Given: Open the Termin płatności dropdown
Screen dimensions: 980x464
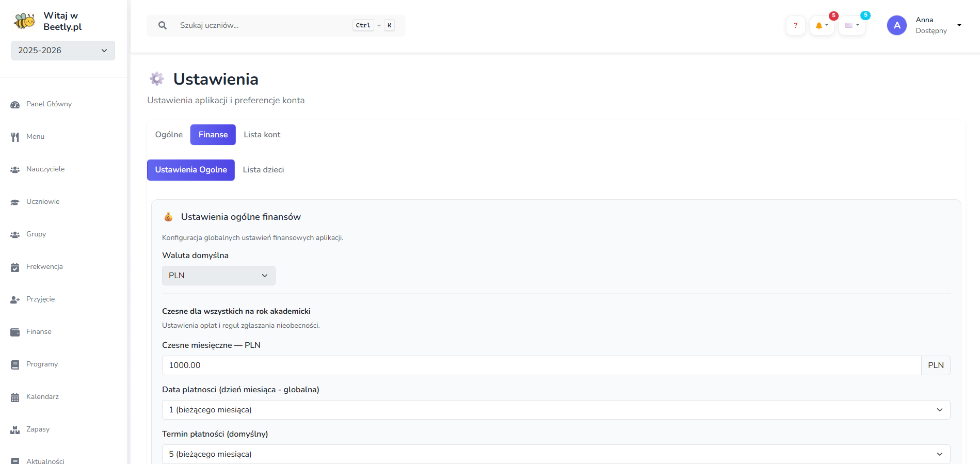Looking at the screenshot, I should coord(555,454).
